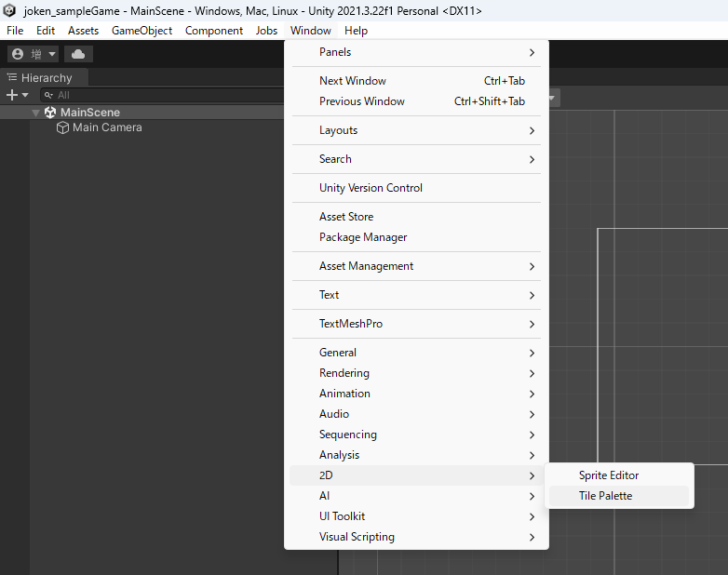Click the Unity logo in title bar
The height and width of the screenshot is (575, 728).
tap(9, 10)
